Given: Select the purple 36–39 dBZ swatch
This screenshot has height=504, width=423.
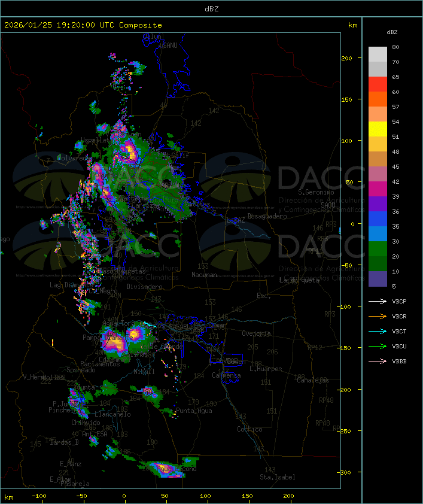Looking at the screenshot, I should [x=378, y=204].
